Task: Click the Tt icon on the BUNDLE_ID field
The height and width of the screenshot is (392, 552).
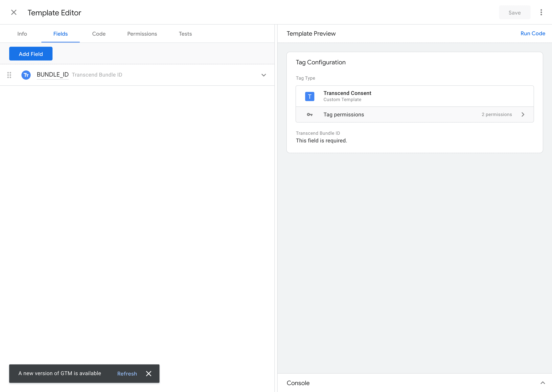Action: click(26, 75)
